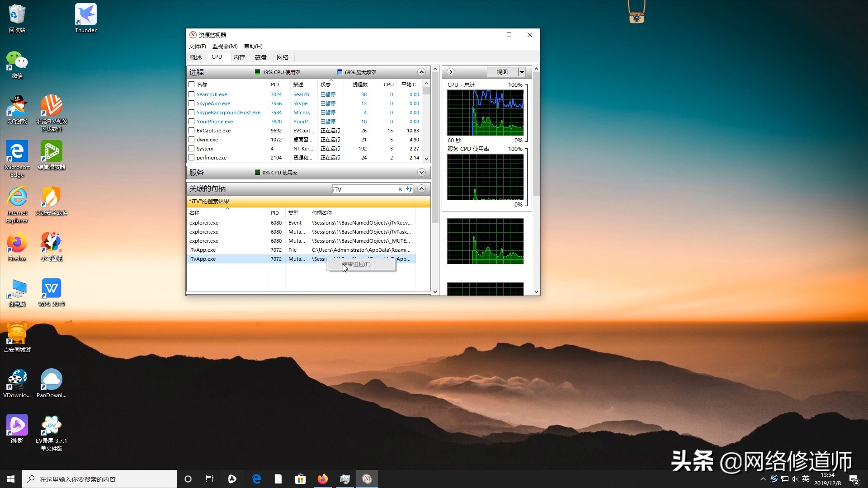Open the 视图 dropdown arrow

pos(521,72)
